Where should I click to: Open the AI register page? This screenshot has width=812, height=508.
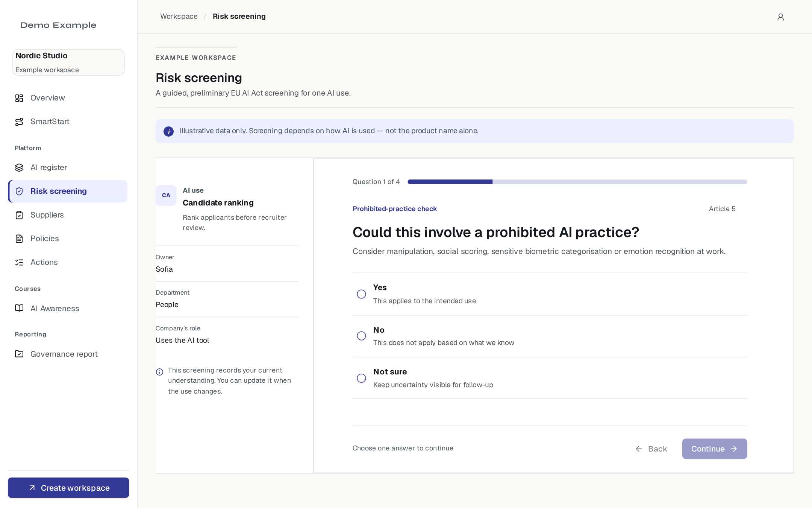point(68,167)
